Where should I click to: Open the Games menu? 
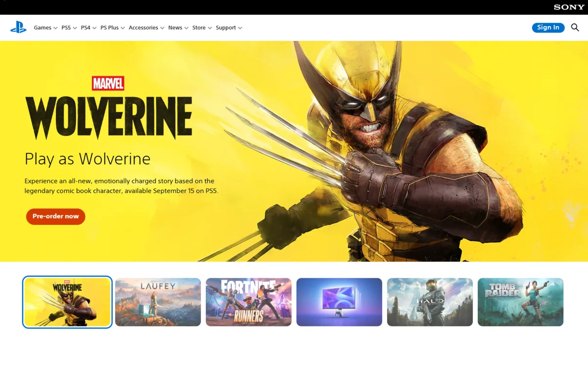coord(46,28)
